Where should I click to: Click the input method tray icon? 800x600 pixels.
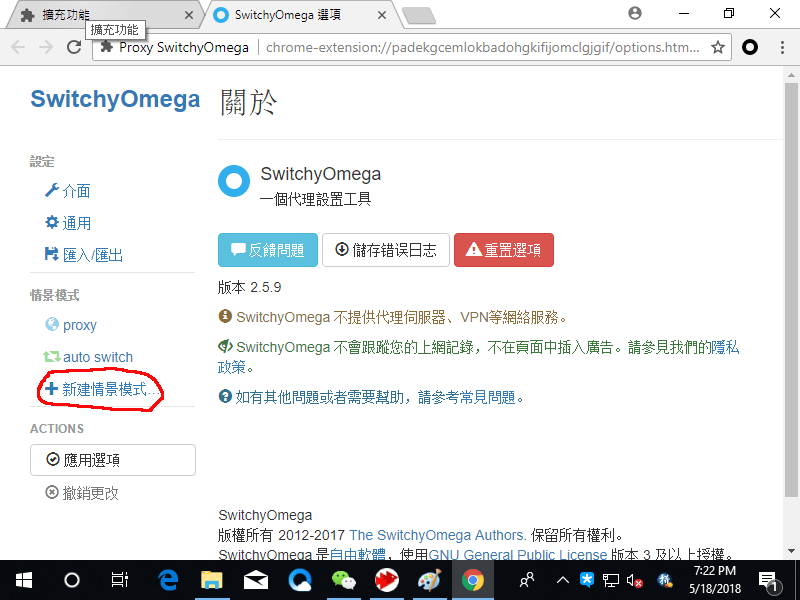coord(664,580)
